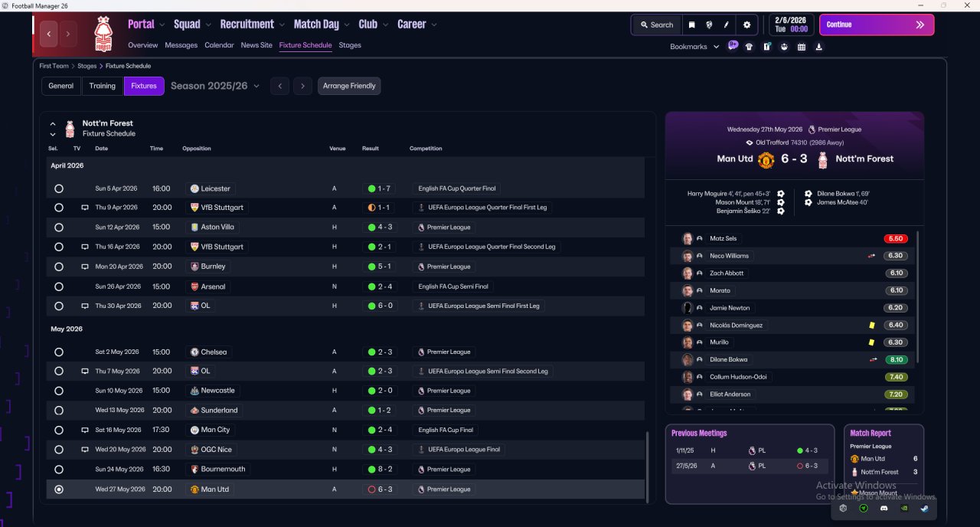Click the Nottingham Forest club badge

coord(103,34)
